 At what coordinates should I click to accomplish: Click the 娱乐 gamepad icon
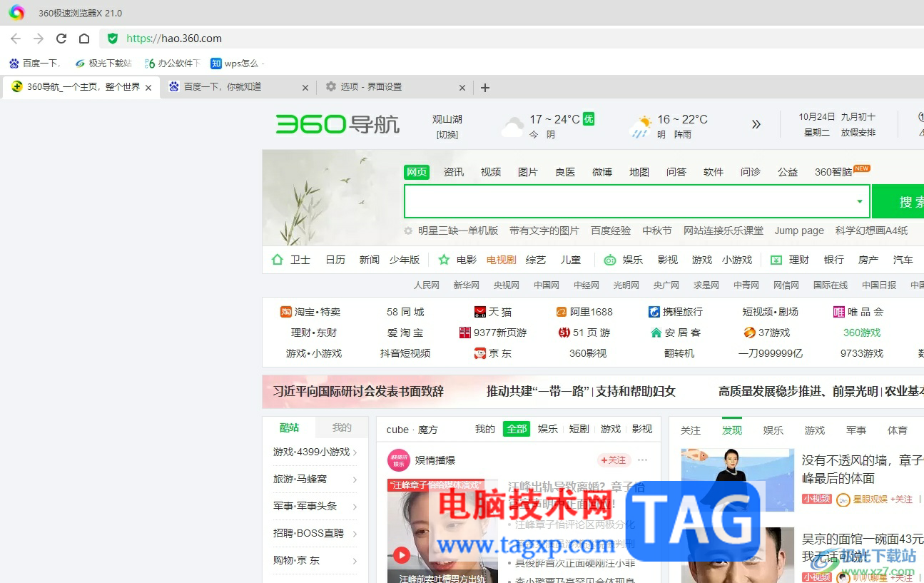[x=610, y=260]
